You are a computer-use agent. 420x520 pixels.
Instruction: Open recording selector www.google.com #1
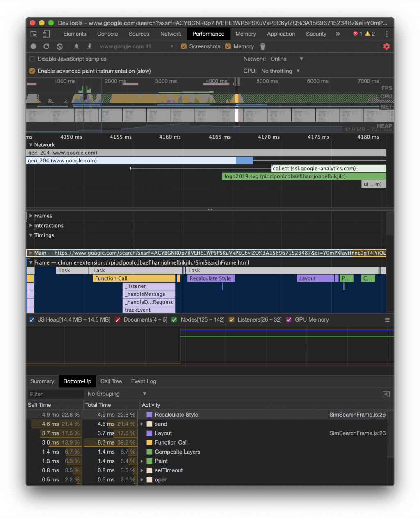click(137, 46)
